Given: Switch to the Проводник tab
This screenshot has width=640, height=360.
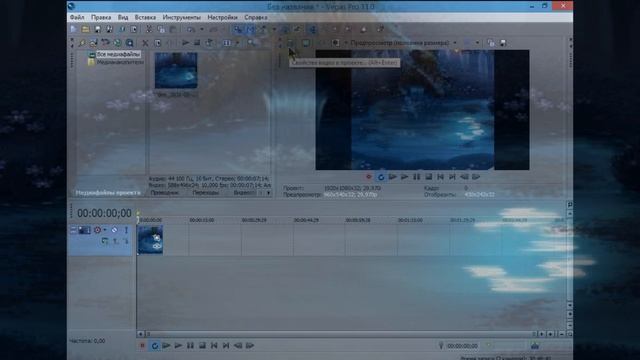Looking at the screenshot, I should (165, 193).
